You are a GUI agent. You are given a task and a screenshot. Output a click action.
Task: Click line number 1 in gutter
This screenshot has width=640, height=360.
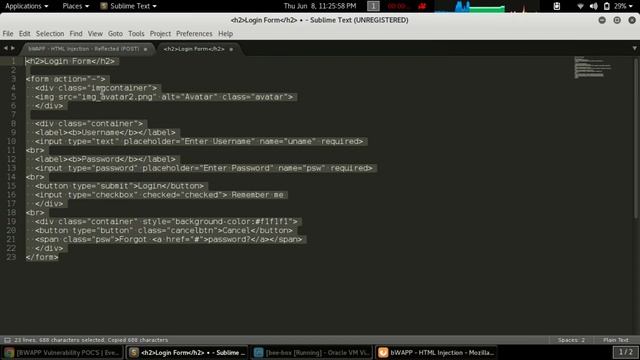coord(13,61)
